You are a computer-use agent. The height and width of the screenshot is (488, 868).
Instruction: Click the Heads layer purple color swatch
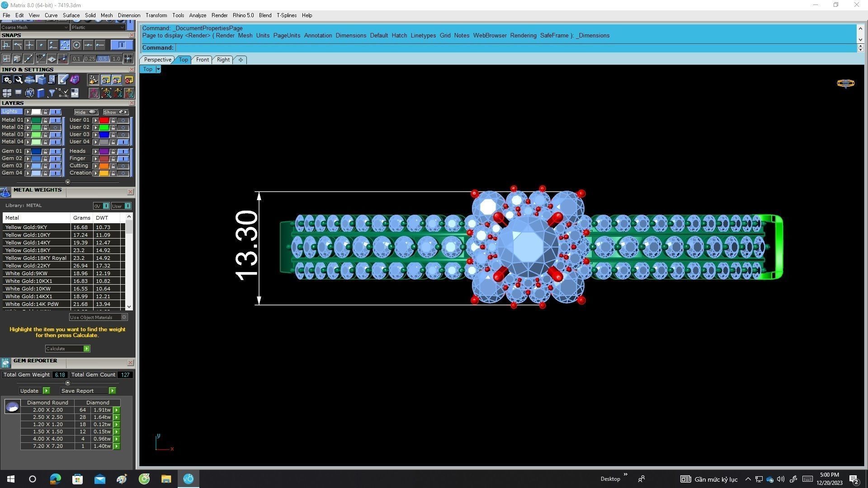[x=104, y=151]
